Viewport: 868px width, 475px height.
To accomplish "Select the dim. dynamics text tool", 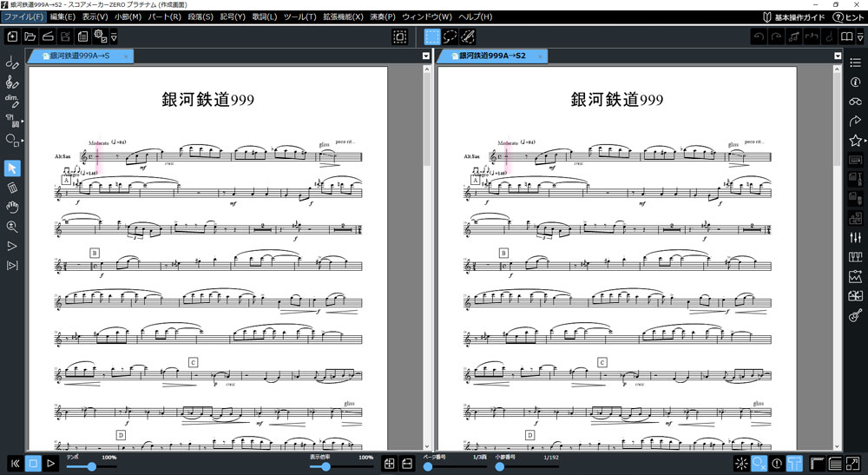I will (x=12, y=101).
